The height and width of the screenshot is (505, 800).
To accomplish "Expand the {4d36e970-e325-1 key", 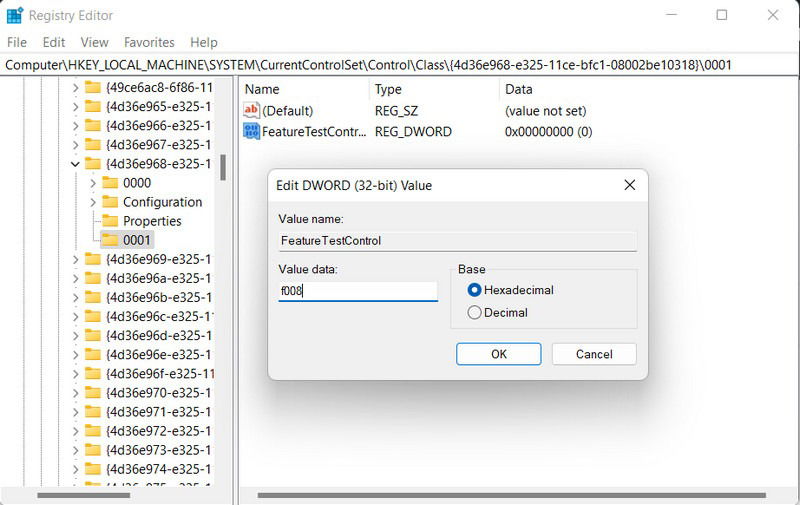I will click(76, 393).
